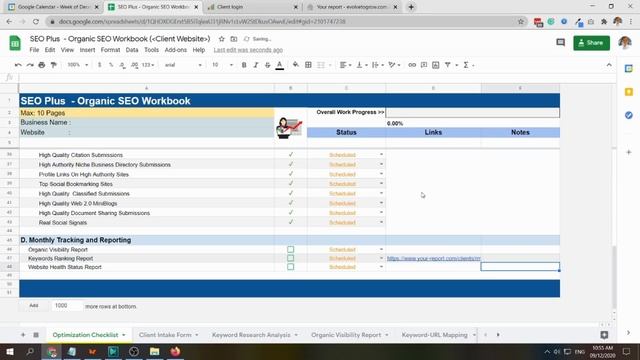640x360 pixels.
Task: Open the Add-ons menu
Action: pos(176,50)
